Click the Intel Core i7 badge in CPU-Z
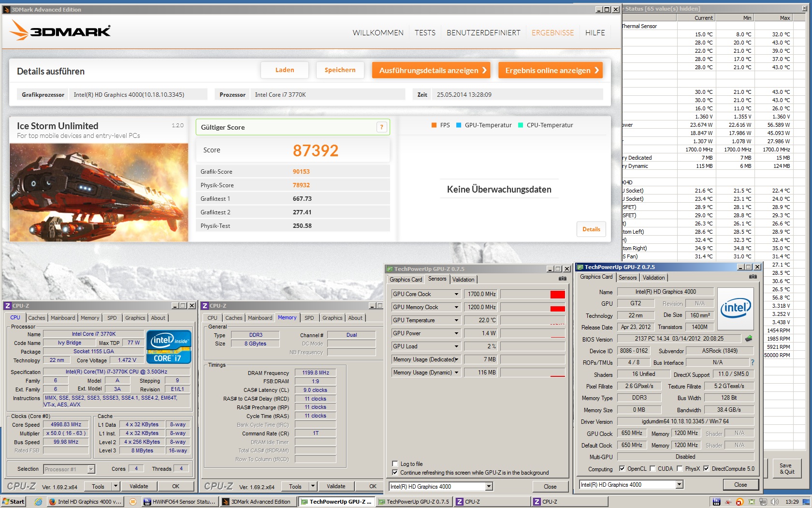 pos(168,347)
